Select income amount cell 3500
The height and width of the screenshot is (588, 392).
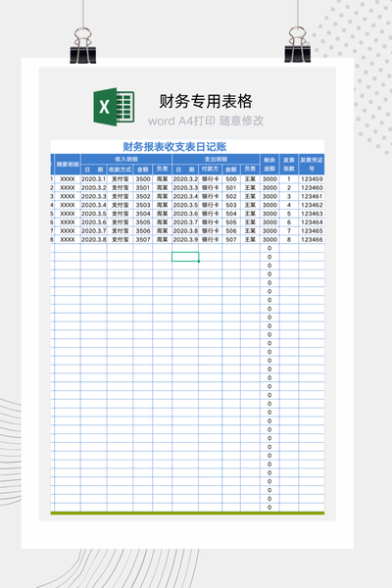pos(143,179)
